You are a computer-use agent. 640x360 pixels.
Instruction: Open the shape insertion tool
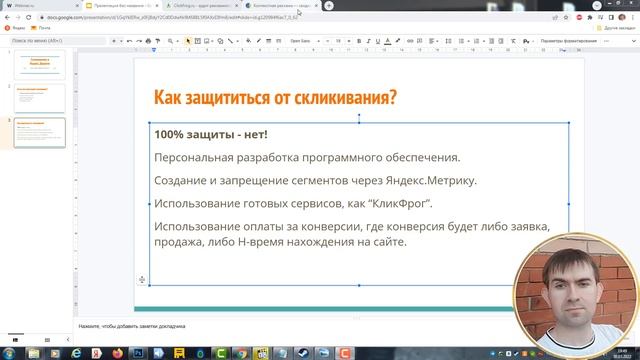220,41
